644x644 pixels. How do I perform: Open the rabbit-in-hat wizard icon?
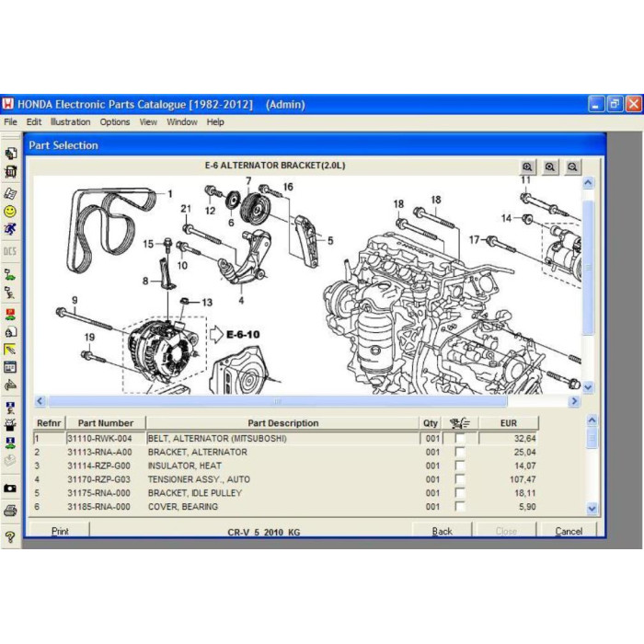(10, 425)
